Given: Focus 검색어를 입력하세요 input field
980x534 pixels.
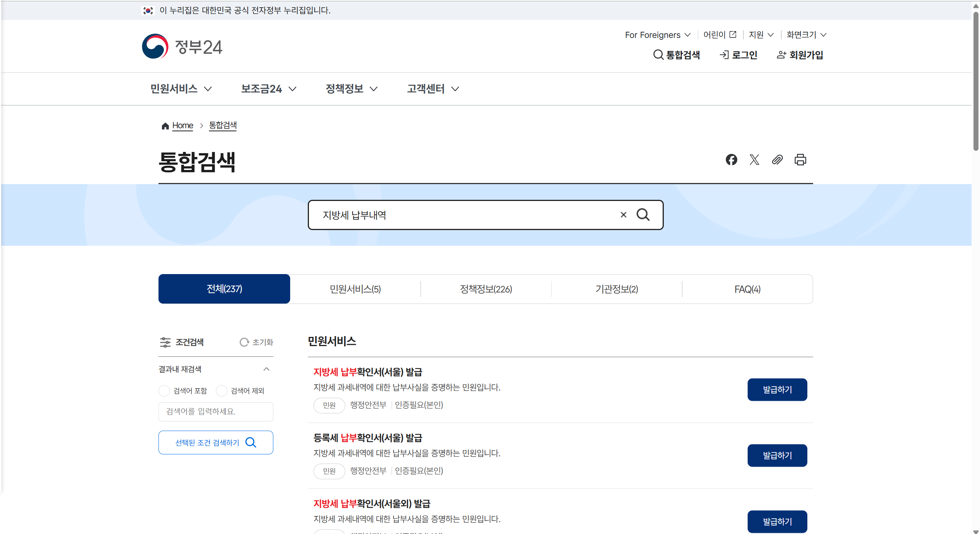Looking at the screenshot, I should pyautogui.click(x=216, y=412).
